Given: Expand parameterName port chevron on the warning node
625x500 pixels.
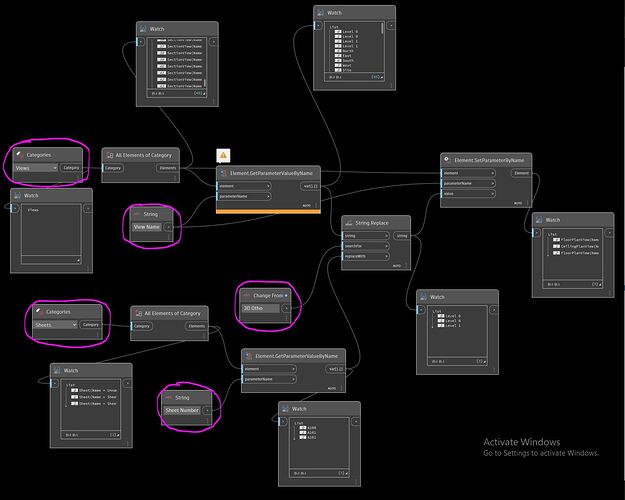Looking at the screenshot, I should 268,196.
